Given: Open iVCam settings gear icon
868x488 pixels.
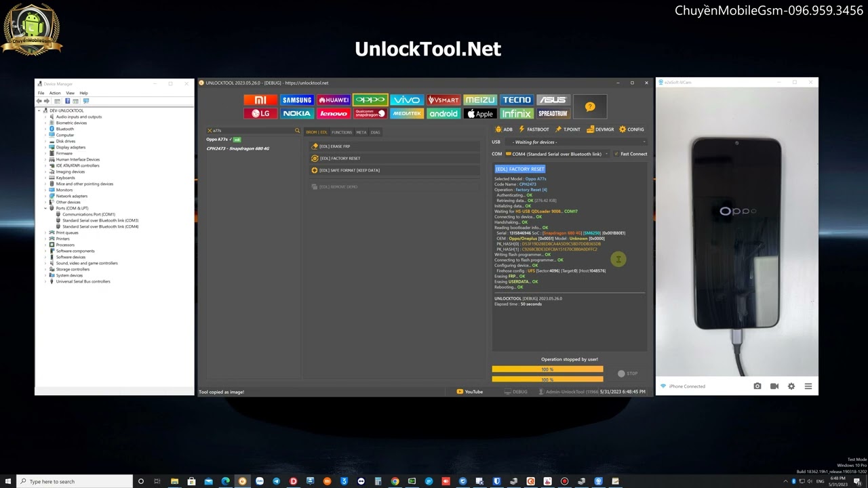Looking at the screenshot, I should click(x=791, y=386).
